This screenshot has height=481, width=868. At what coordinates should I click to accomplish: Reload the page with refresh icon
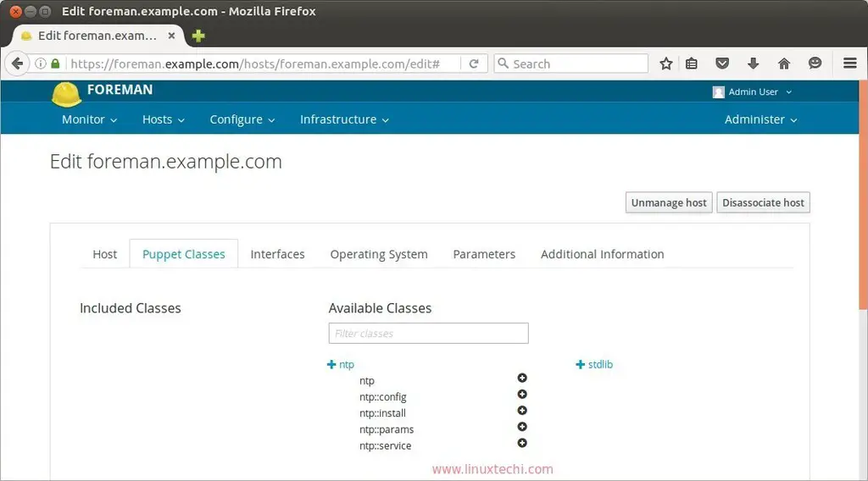pyautogui.click(x=474, y=64)
